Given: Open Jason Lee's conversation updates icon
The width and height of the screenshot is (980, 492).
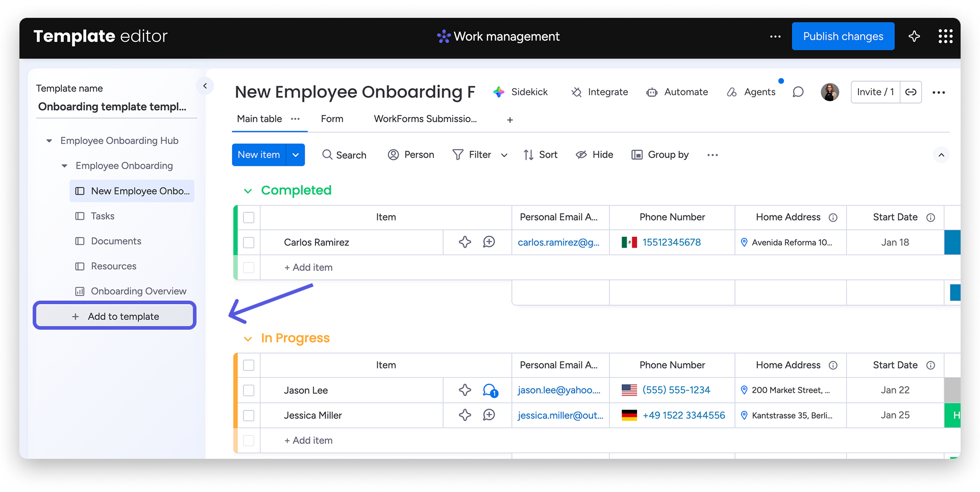Looking at the screenshot, I should tap(489, 390).
